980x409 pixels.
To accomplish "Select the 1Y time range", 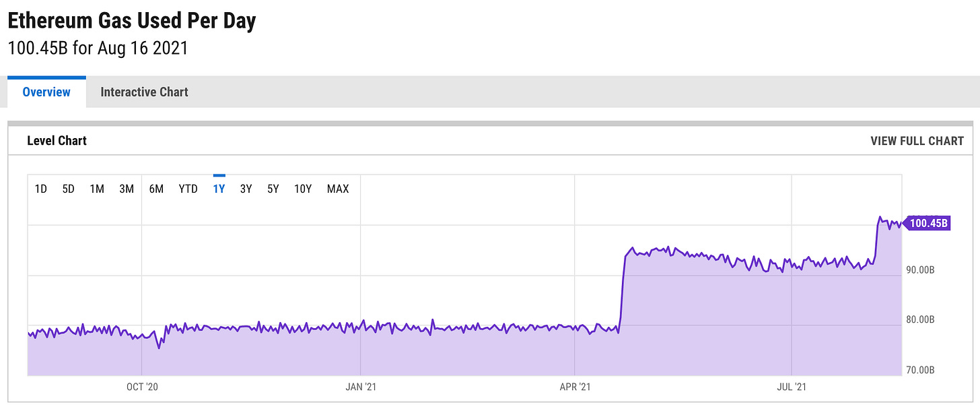I will (x=219, y=189).
